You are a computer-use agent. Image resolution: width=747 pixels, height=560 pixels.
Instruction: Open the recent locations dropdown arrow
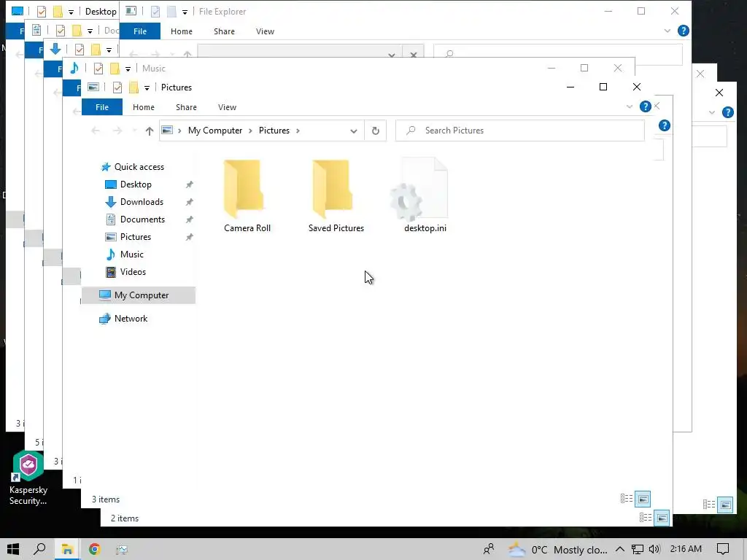134,131
